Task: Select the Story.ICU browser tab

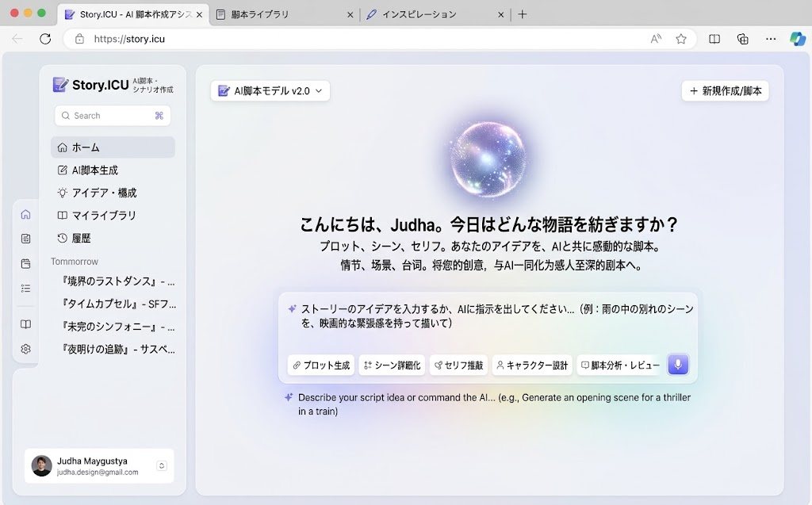Action: pos(133,14)
